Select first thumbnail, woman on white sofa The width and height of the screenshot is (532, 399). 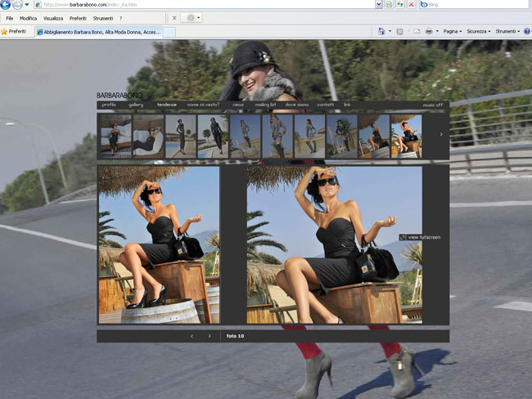(115, 137)
